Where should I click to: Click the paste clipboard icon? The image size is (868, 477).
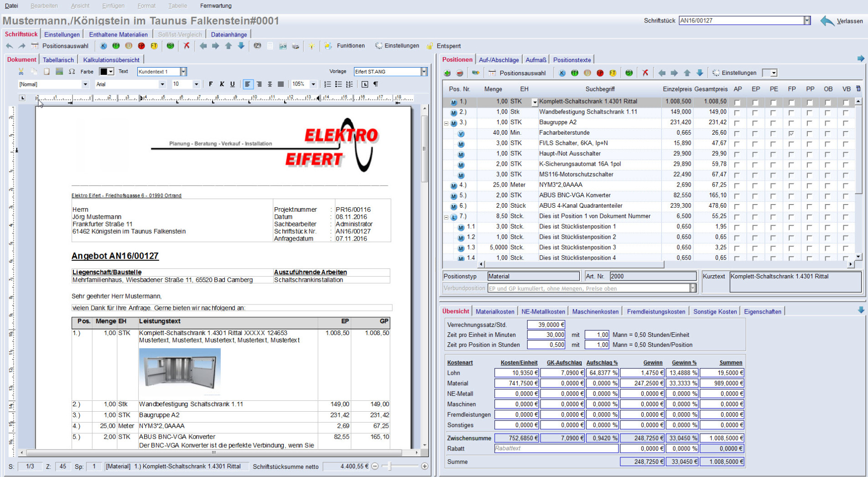(47, 72)
